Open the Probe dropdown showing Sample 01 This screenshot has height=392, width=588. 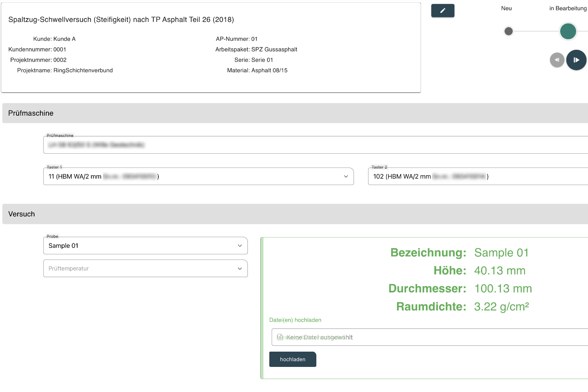tap(145, 246)
